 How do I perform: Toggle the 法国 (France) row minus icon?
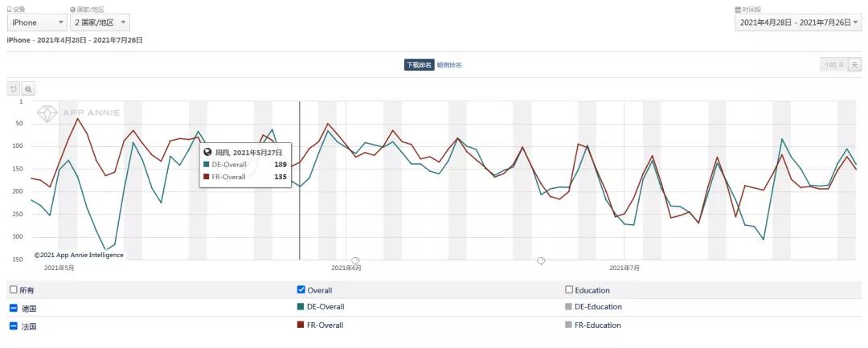[x=13, y=325]
